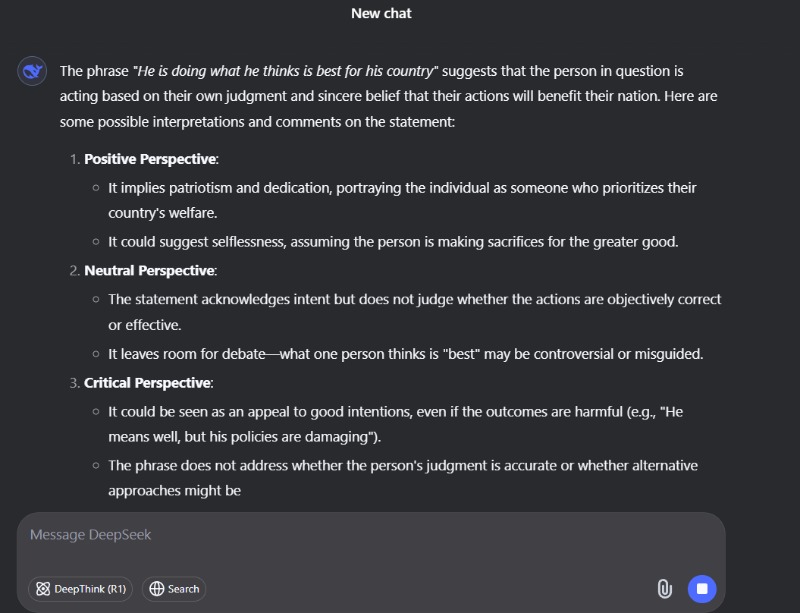The image size is (800, 613).
Task: Click the globe icon inside the Search button
Action: (157, 589)
